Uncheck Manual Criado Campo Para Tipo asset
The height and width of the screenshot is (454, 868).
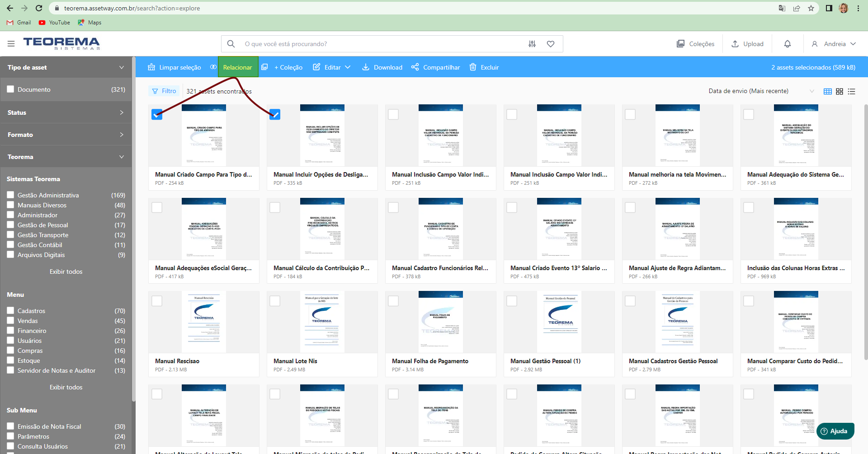pyautogui.click(x=157, y=114)
